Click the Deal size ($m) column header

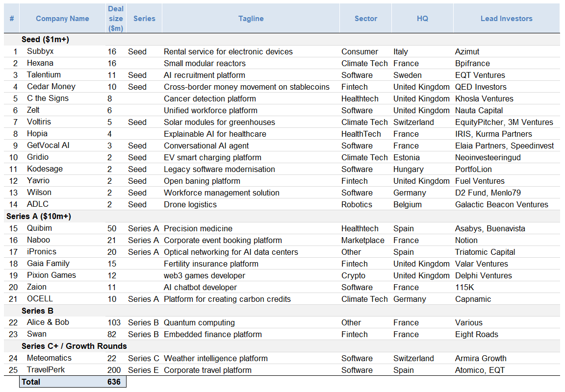[116, 19]
